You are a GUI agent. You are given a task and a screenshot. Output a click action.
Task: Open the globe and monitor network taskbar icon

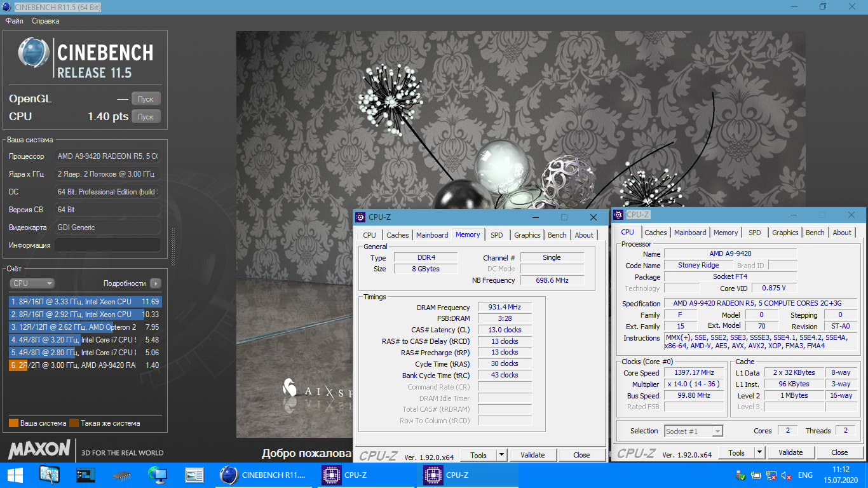157,475
